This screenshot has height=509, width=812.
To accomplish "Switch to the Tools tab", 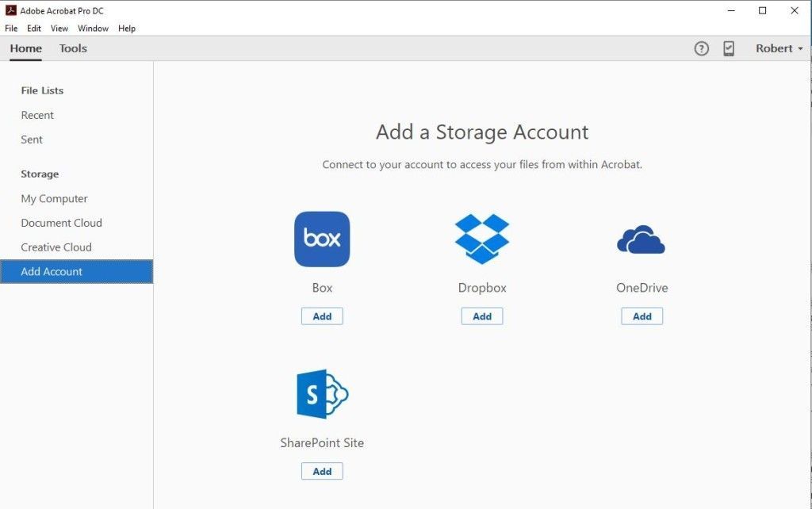I will point(73,48).
